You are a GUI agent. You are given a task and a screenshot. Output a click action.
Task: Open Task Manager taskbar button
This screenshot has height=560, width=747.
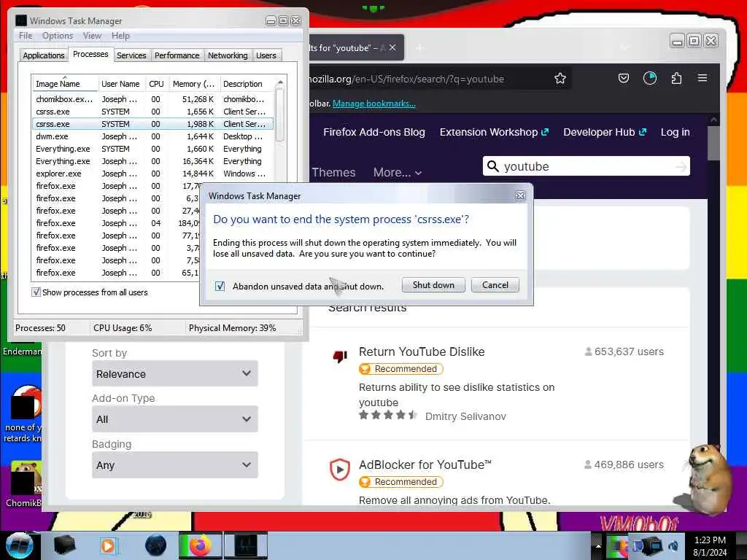point(246,545)
